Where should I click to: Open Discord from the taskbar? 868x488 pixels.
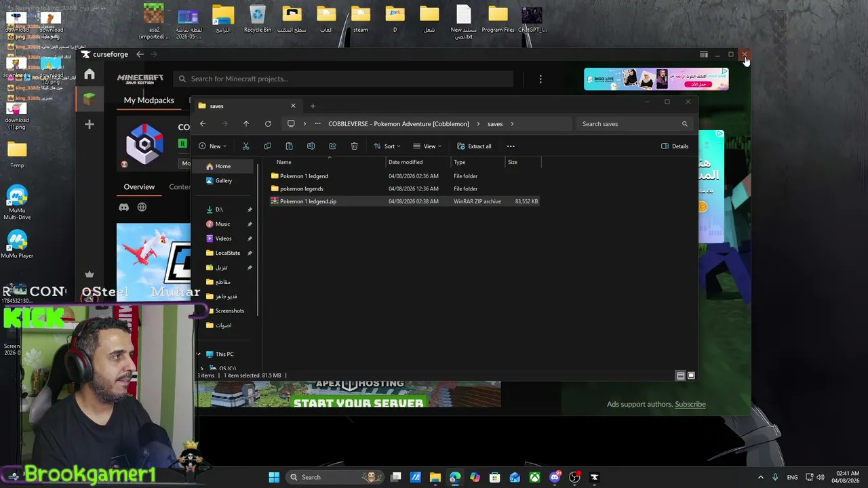pyautogui.click(x=555, y=477)
